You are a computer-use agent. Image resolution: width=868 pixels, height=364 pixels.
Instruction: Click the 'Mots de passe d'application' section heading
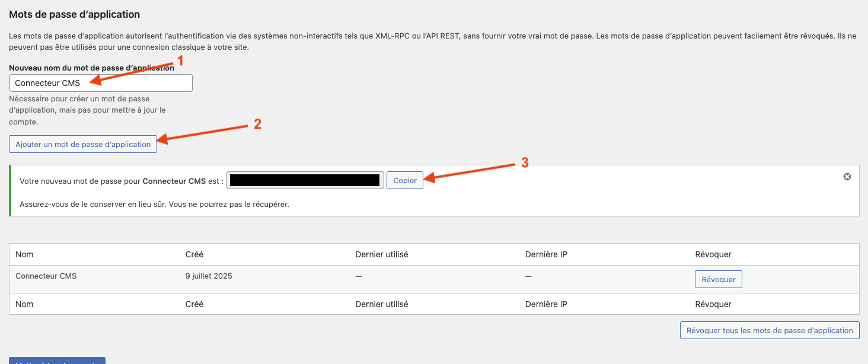(x=74, y=14)
